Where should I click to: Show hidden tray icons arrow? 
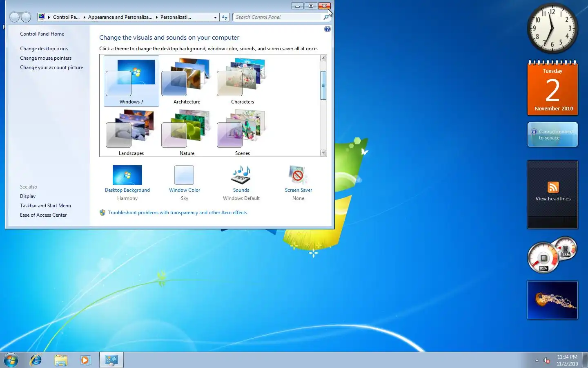point(537,360)
